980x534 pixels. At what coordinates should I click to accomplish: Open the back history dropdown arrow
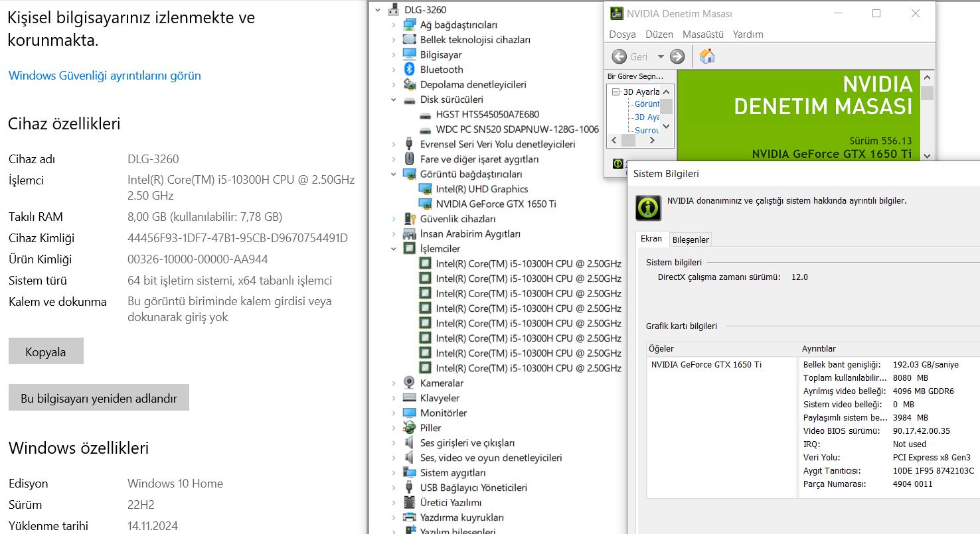pos(661,56)
